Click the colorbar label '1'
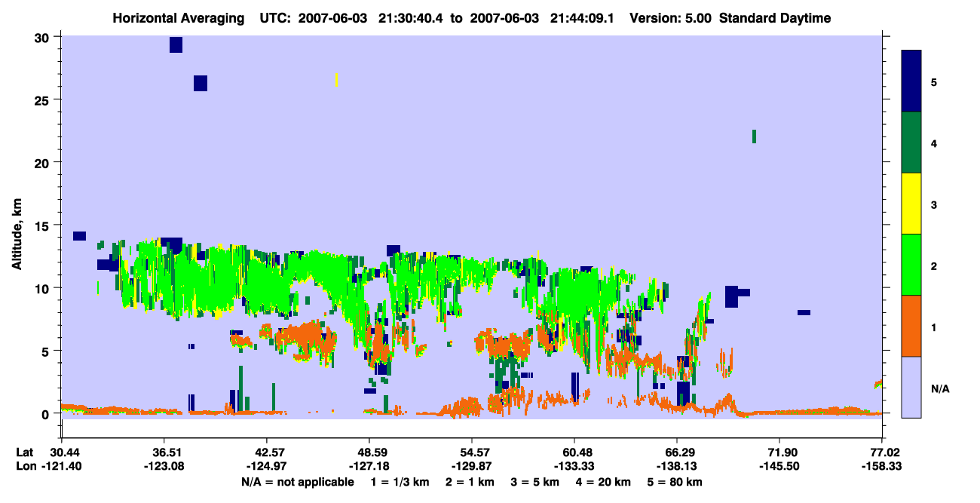The width and height of the screenshot is (980, 503). [x=934, y=327]
